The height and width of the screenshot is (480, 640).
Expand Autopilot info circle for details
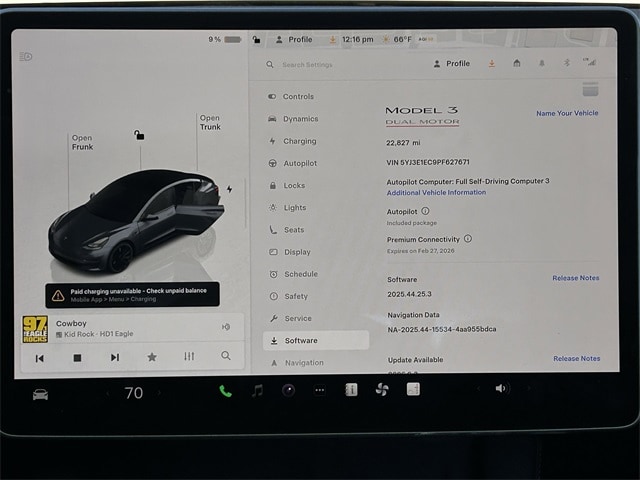(x=425, y=211)
